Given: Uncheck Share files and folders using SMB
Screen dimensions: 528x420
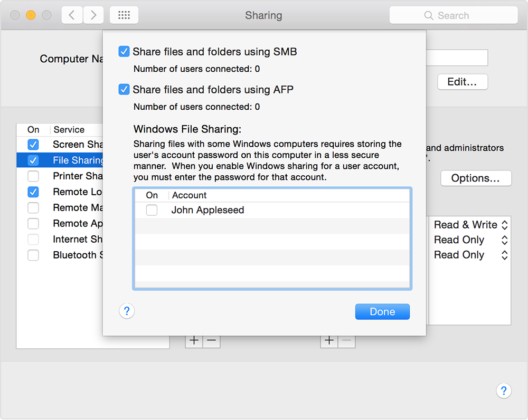Looking at the screenshot, I should tap(124, 52).
